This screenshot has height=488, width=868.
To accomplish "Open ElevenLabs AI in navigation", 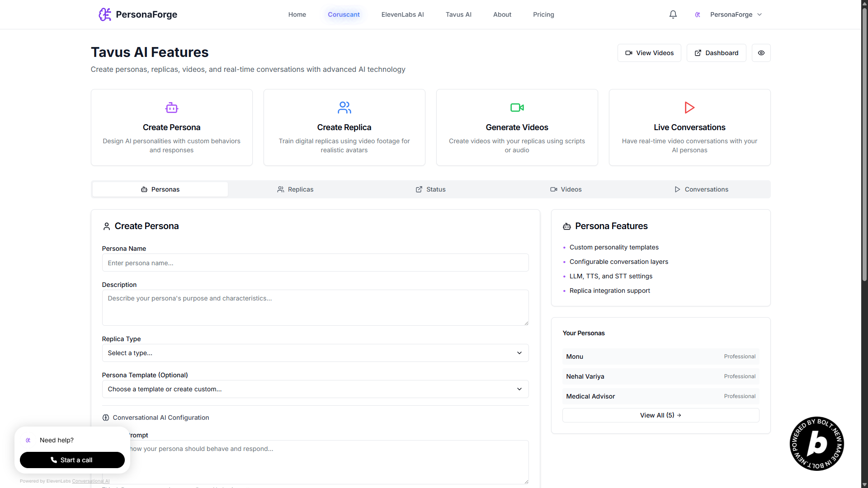I will (402, 14).
